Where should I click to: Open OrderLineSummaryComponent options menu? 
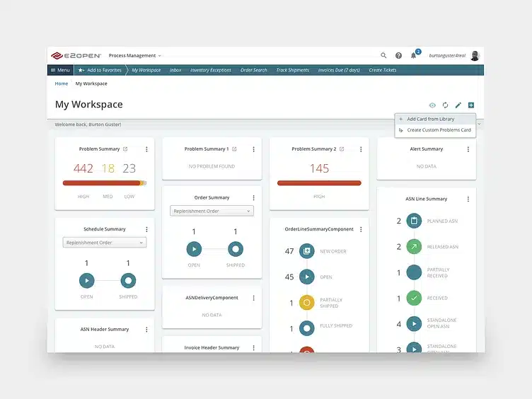(x=361, y=229)
